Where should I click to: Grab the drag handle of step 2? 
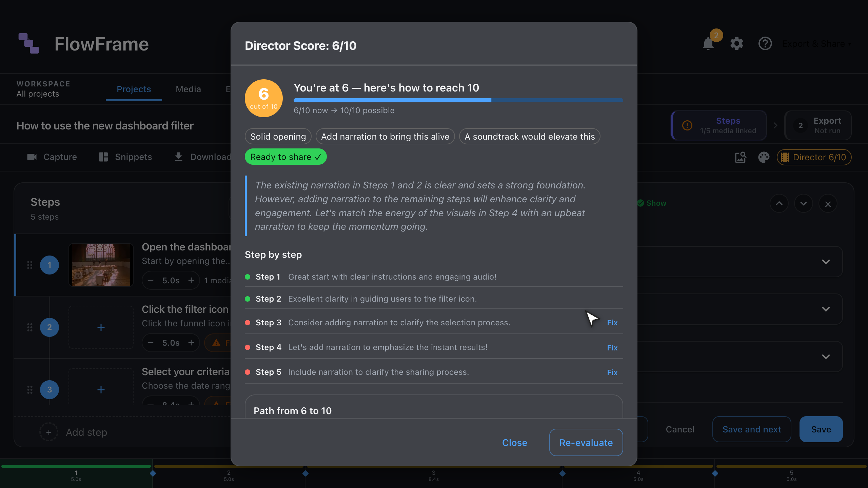30,327
